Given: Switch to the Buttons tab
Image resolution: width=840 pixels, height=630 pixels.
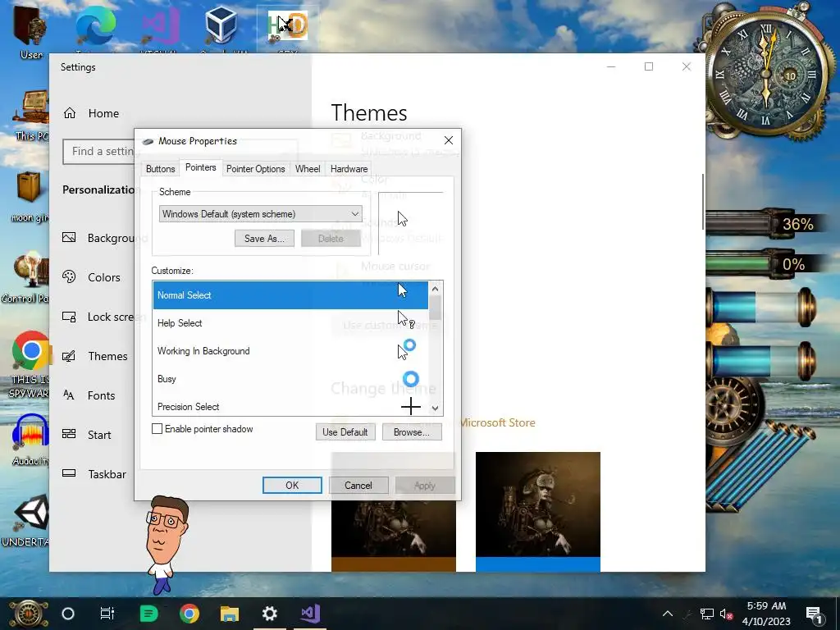Looking at the screenshot, I should point(160,169).
